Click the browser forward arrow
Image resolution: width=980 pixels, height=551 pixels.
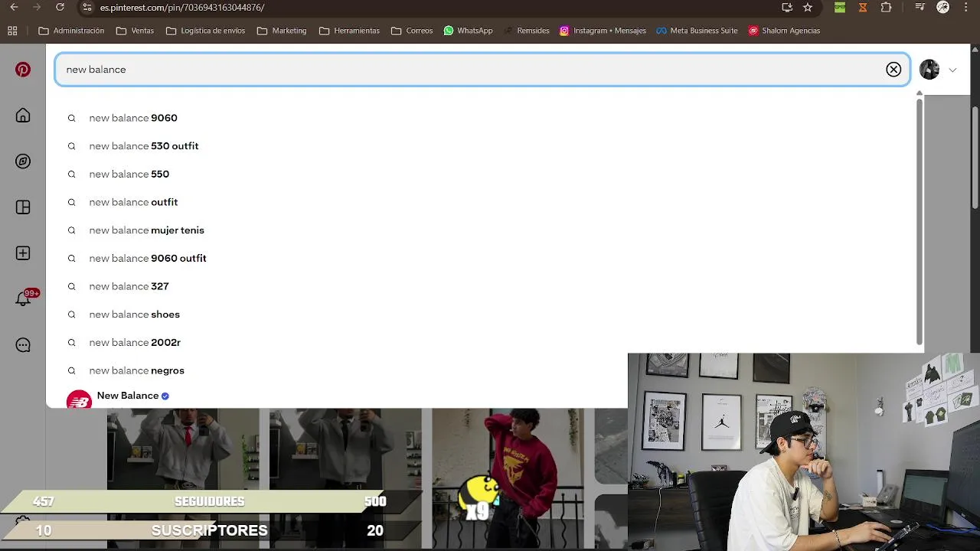click(37, 7)
